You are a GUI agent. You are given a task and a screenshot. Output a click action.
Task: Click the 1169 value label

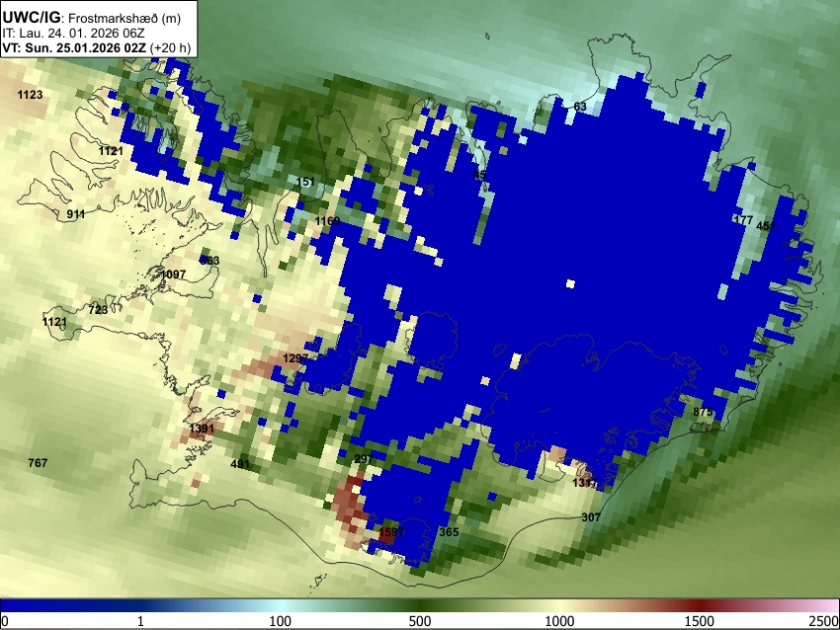pyautogui.click(x=327, y=221)
